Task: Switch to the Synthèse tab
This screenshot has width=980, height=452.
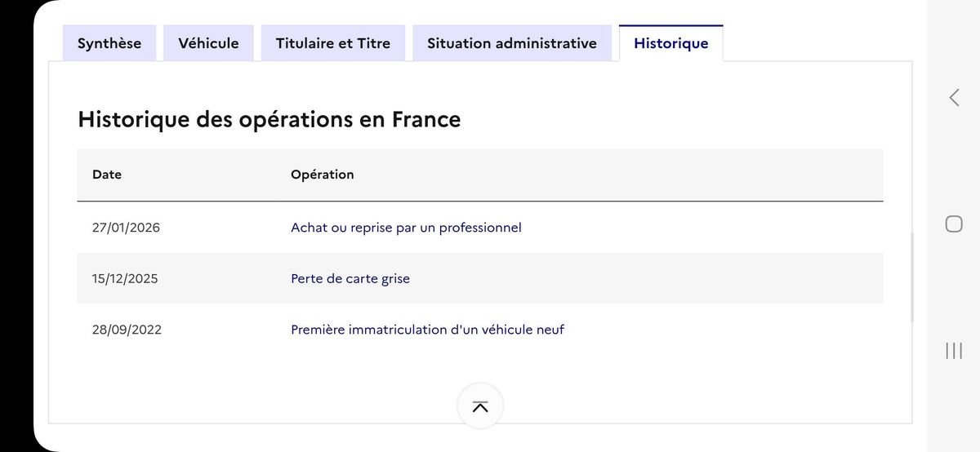Action: point(109,43)
